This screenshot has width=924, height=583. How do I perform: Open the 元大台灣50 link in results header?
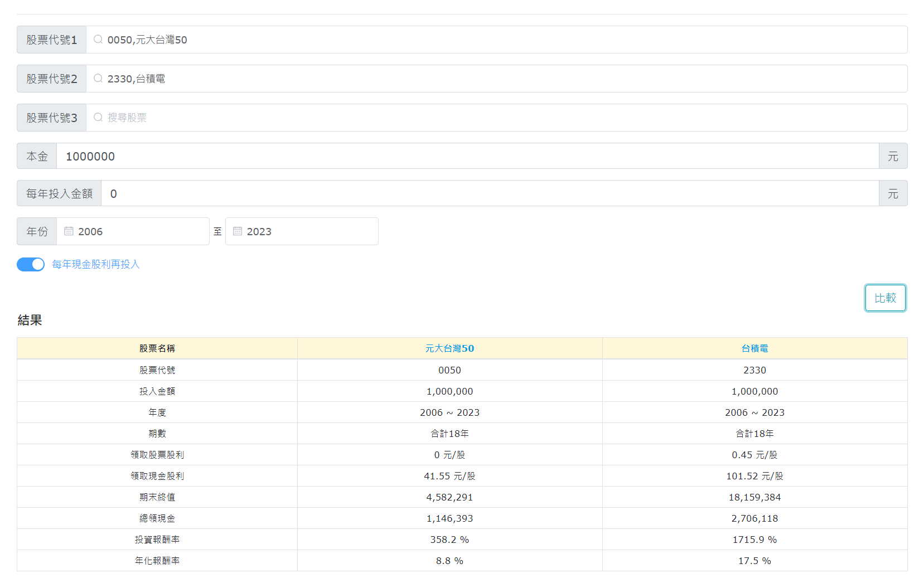(x=449, y=348)
